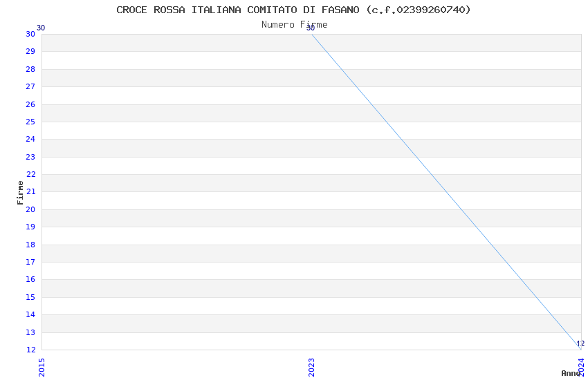Click the y-axis tick value 16
The height and width of the screenshot is (380, 588).
30,279
